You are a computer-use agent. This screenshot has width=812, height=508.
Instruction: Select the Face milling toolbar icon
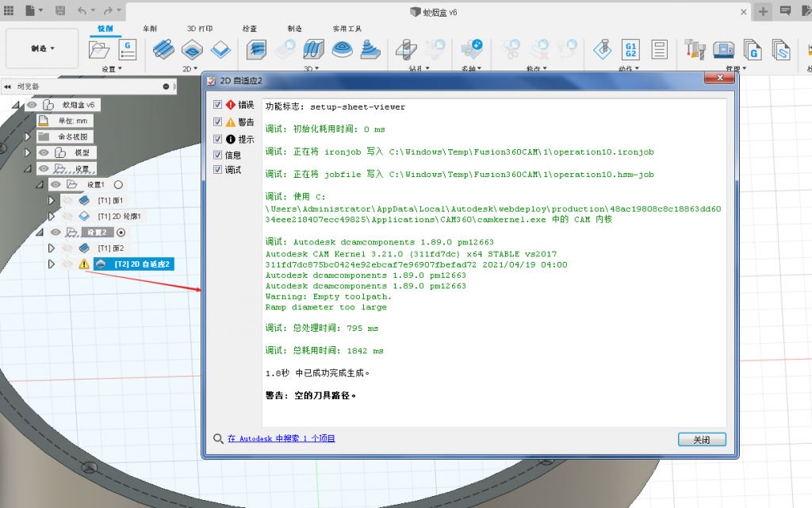coord(163,50)
